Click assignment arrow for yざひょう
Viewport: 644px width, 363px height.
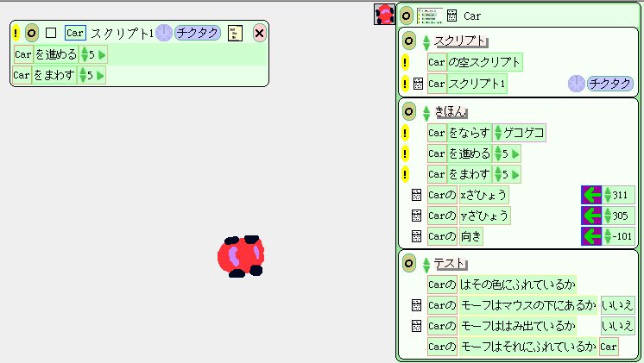pos(591,216)
